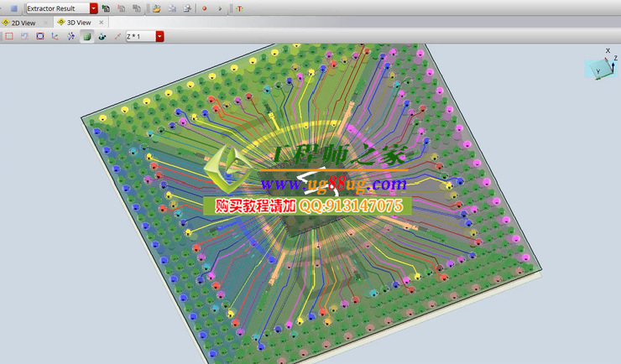Click the open folder icon in the top toolbar
This screenshot has height=364, width=621.
(x=156, y=8)
